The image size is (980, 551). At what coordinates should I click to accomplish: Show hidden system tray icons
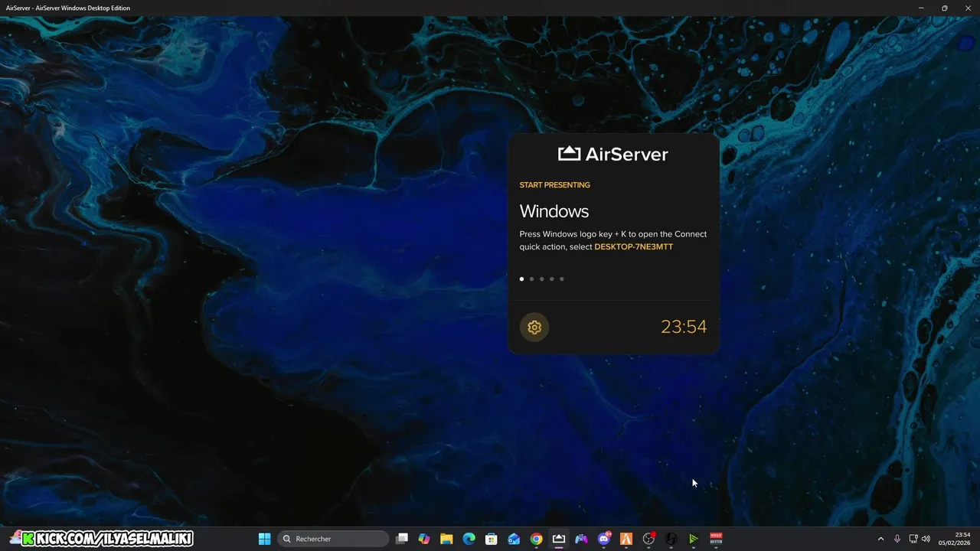pos(880,539)
